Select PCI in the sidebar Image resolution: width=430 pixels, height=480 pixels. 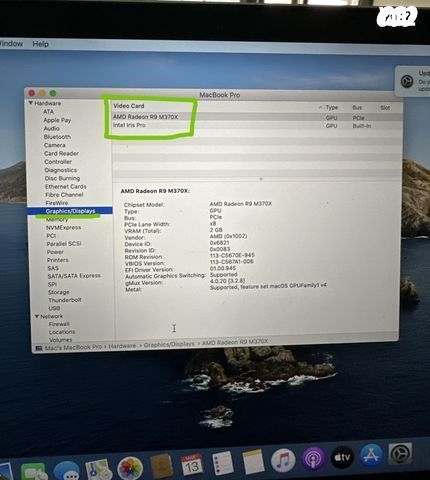[51, 236]
